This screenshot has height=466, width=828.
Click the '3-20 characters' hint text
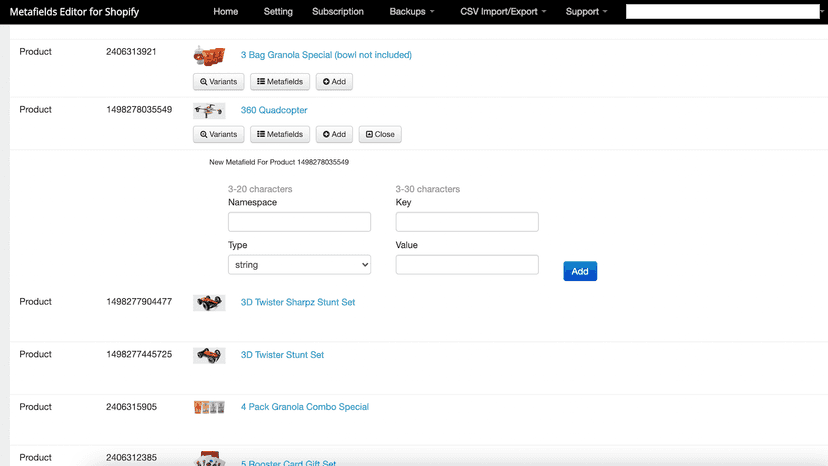pos(260,189)
